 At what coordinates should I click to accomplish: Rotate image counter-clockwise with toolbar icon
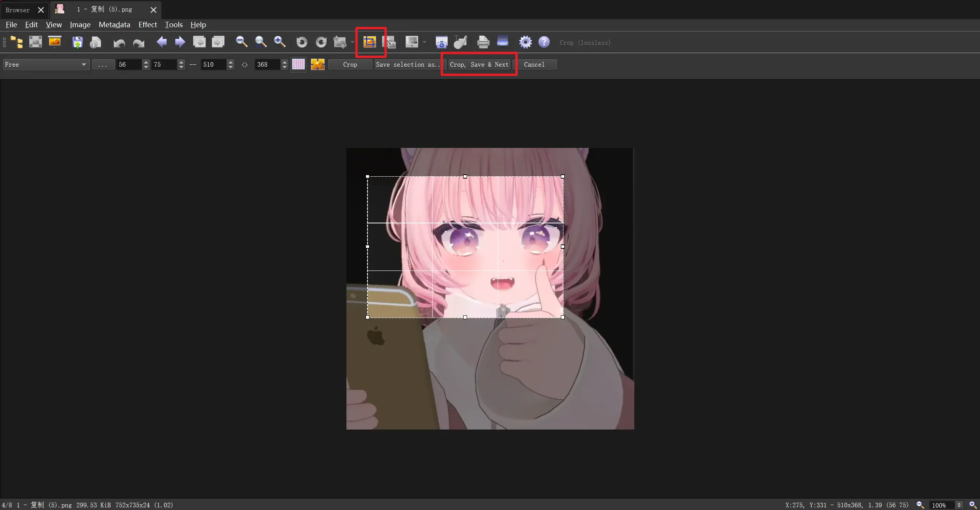pos(302,42)
